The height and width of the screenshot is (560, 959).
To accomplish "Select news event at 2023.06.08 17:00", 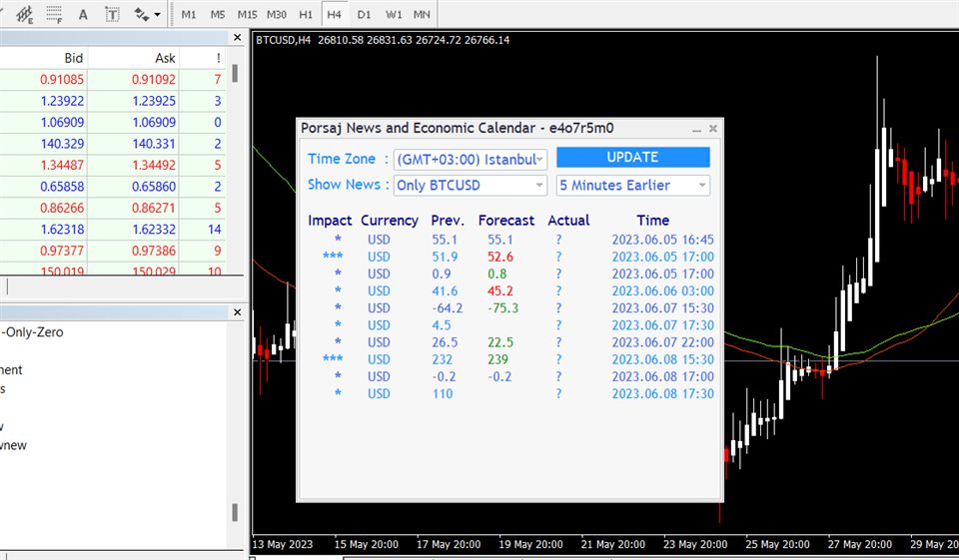I will pyautogui.click(x=510, y=376).
